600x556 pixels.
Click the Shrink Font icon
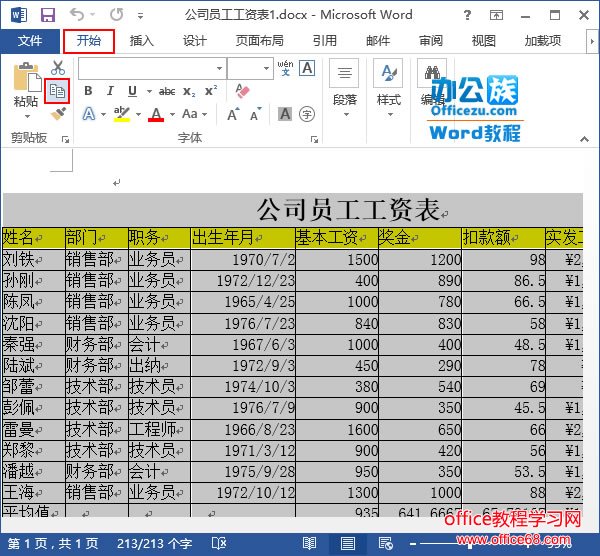pos(256,114)
